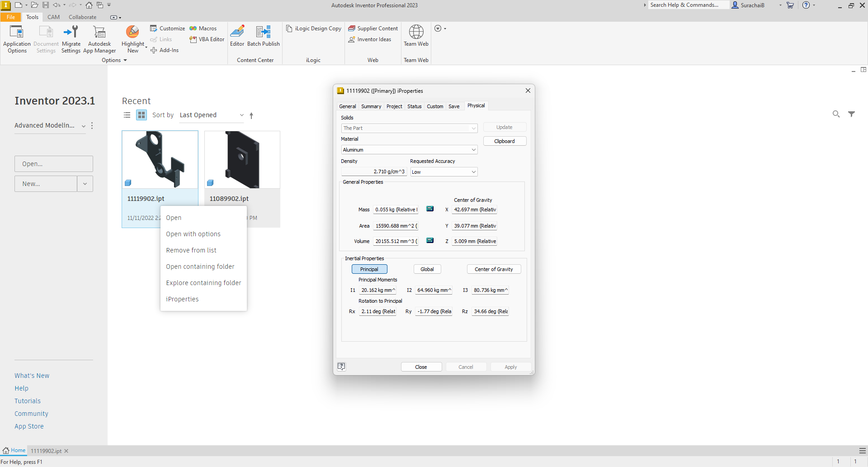Open Autodesk App Manager

tap(99, 39)
